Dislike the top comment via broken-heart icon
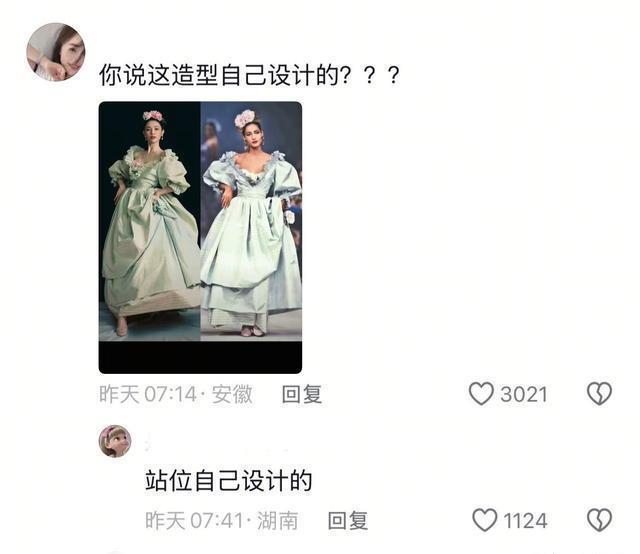The width and height of the screenshot is (640, 554). click(x=599, y=394)
